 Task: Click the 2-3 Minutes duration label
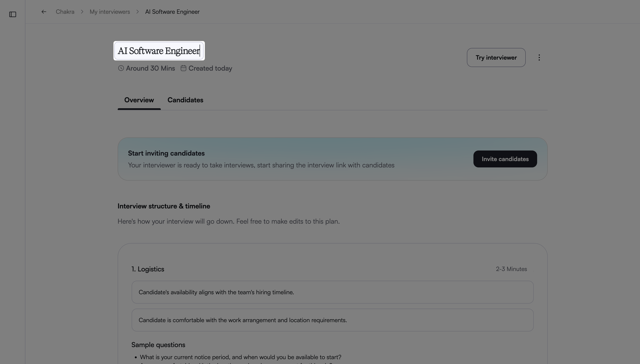(x=511, y=269)
